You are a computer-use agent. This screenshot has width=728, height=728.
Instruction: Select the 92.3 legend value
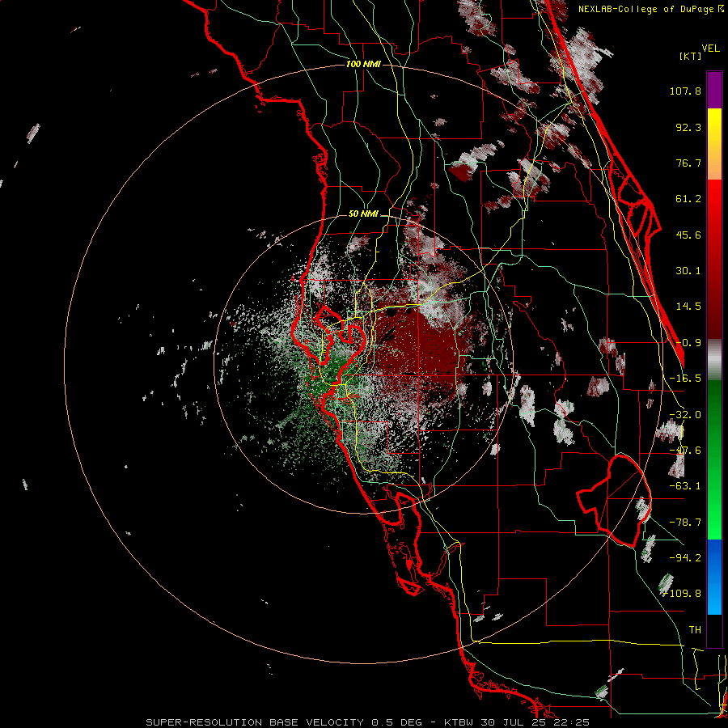pyautogui.click(x=688, y=127)
